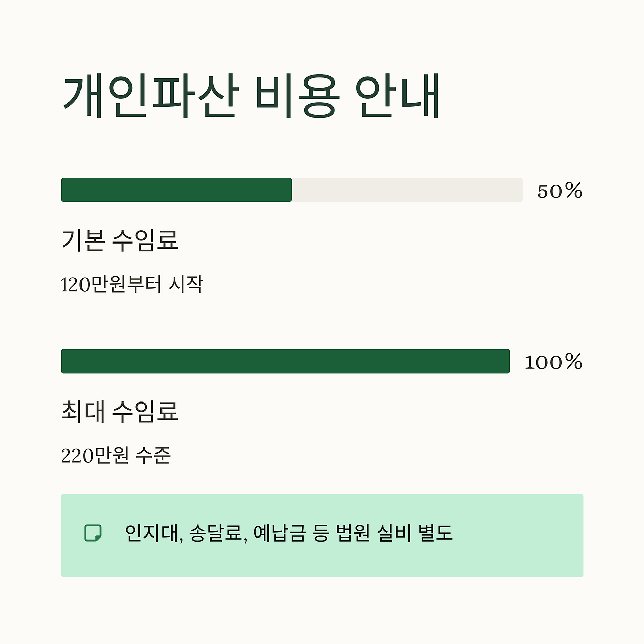Click the empty right area of the green note box
The width and height of the screenshot is (644, 644).
coord(518,535)
